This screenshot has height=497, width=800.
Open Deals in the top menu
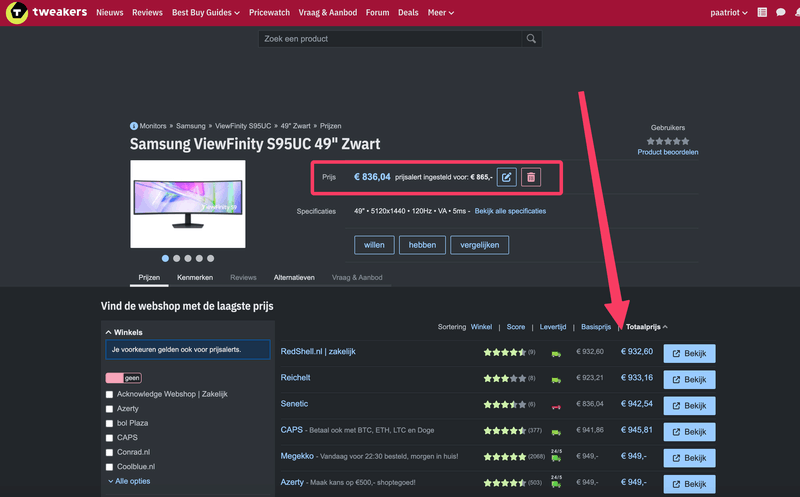408,12
